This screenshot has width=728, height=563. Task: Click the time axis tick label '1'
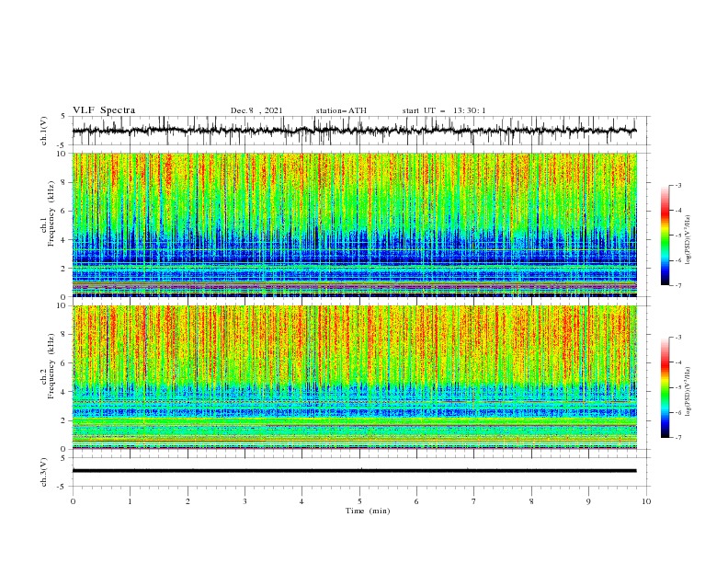[130, 501]
